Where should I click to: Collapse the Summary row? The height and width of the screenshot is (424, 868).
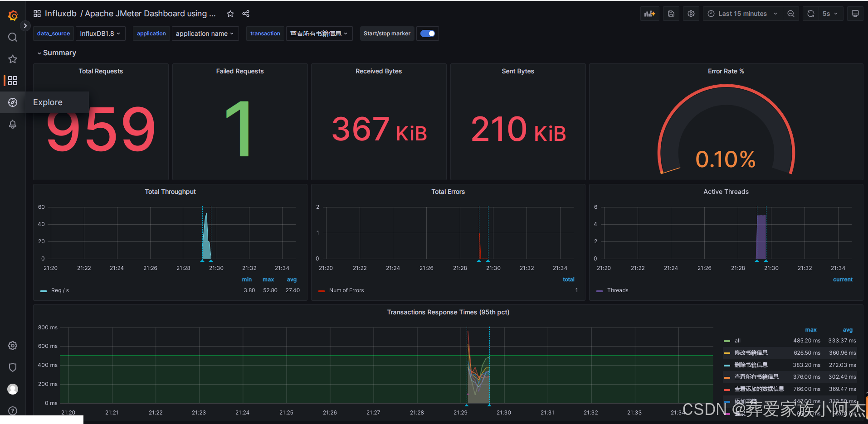[57, 53]
